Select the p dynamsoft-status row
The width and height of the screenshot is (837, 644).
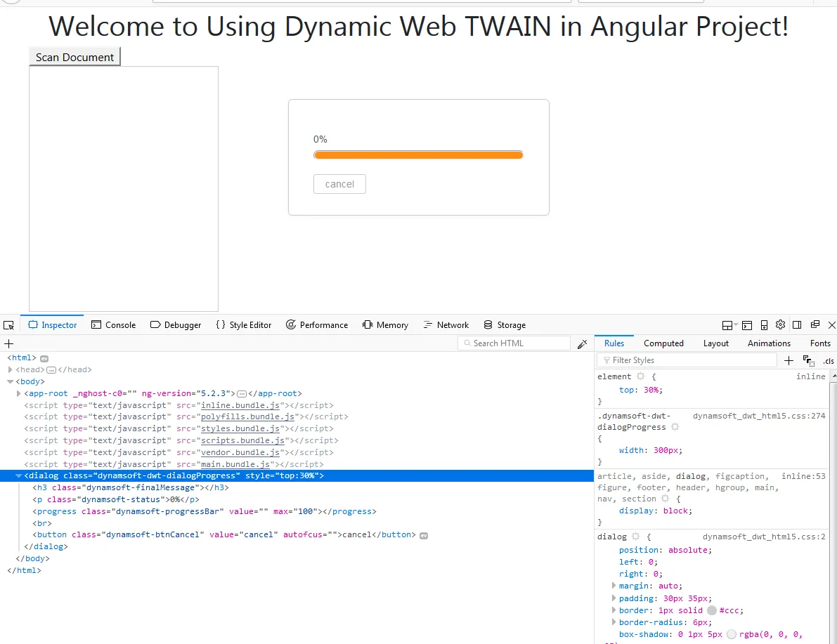pos(297,499)
